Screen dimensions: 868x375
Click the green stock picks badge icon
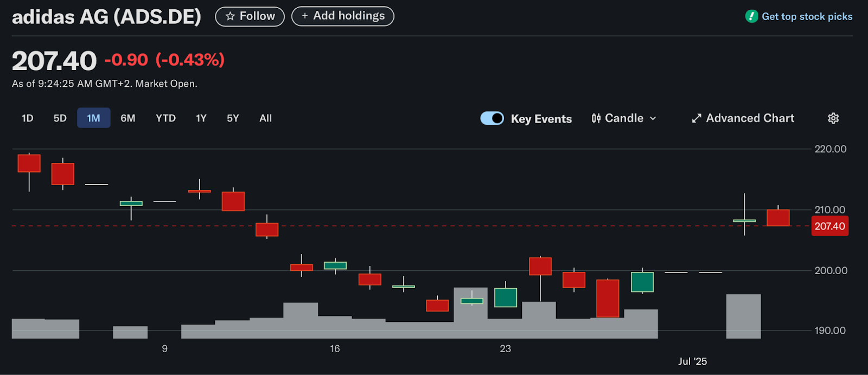751,16
